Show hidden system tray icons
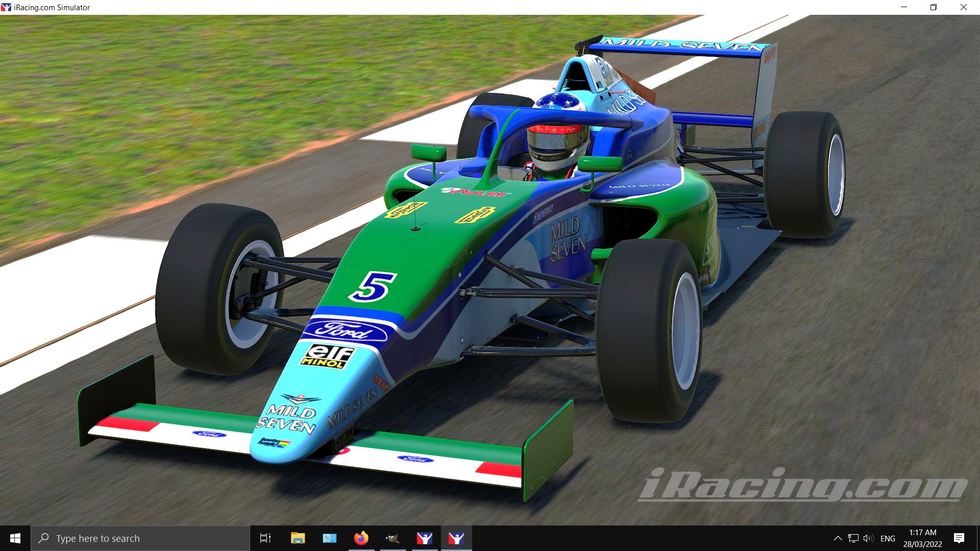Image resolution: width=980 pixels, height=551 pixels. tap(838, 538)
